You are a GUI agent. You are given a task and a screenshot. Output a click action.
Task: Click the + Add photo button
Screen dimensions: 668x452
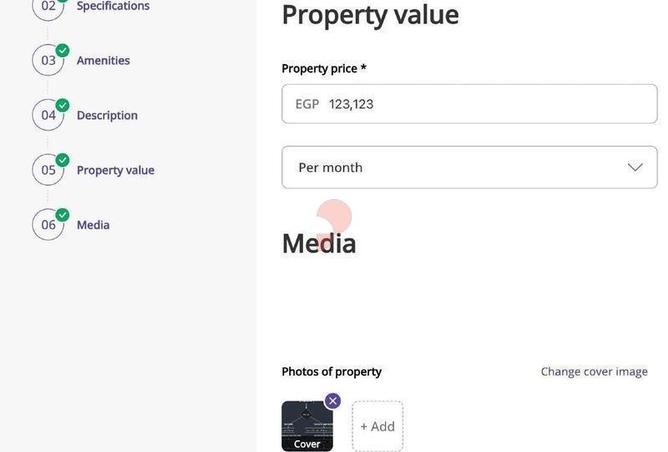point(378,426)
